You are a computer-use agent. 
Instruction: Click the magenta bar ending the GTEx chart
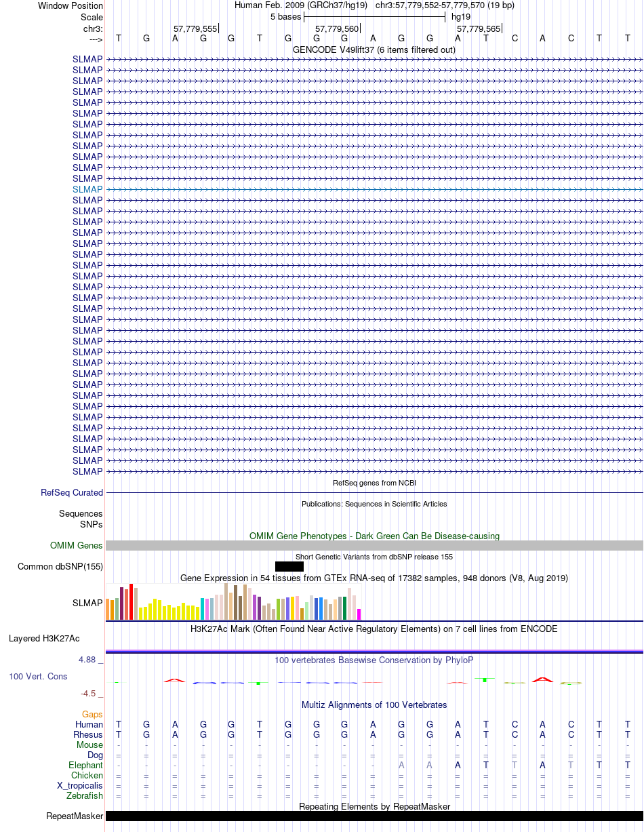pos(359,614)
